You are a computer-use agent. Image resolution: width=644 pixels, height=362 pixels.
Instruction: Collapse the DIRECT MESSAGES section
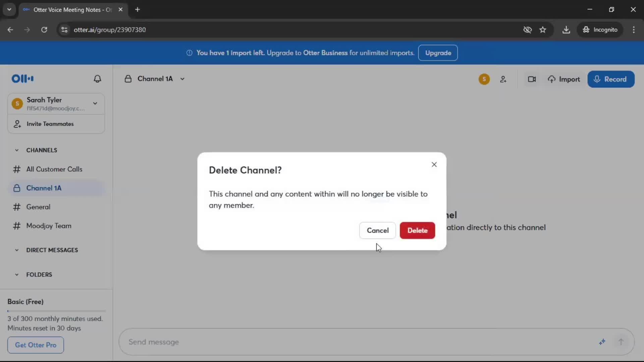17,250
